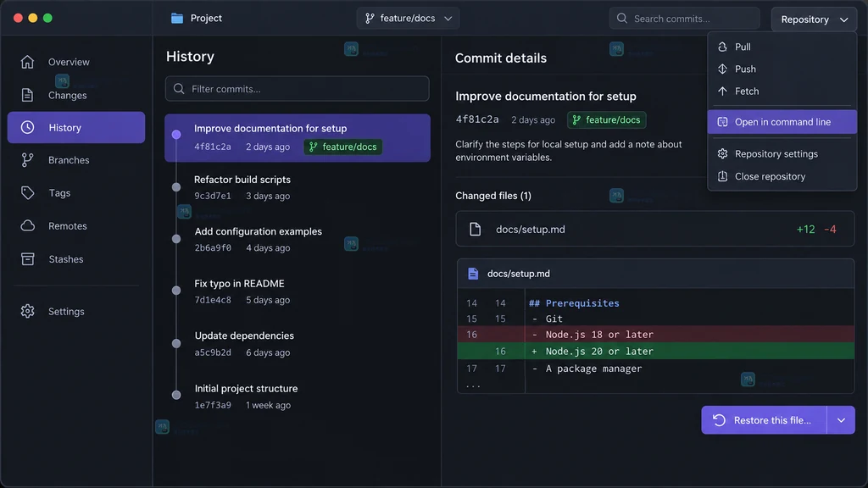Click the ## Prerequisites diff line
The image size is (868, 488).
tap(655, 303)
